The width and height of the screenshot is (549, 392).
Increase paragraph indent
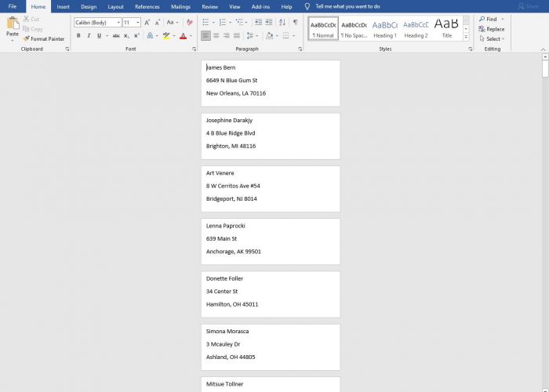pyautogui.click(x=269, y=23)
